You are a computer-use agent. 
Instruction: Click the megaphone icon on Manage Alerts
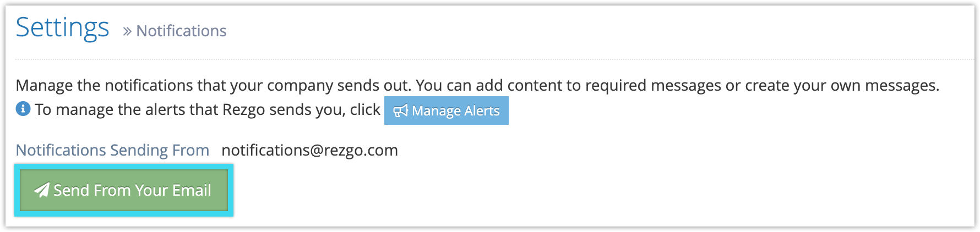tap(401, 111)
